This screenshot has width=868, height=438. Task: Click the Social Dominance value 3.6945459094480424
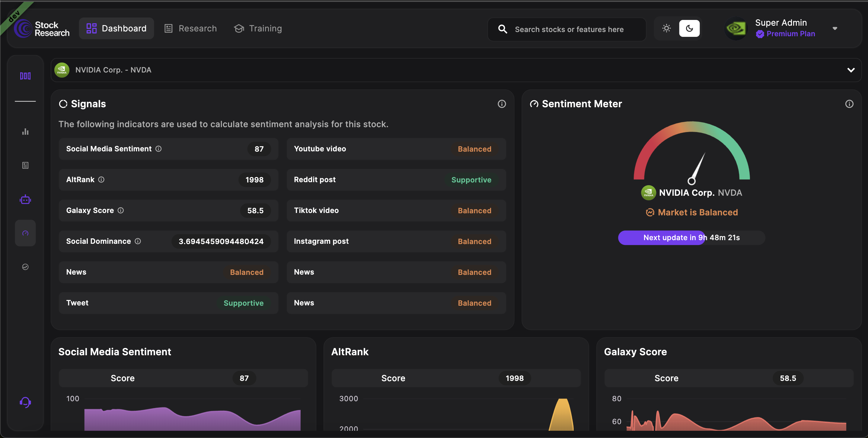pos(221,241)
